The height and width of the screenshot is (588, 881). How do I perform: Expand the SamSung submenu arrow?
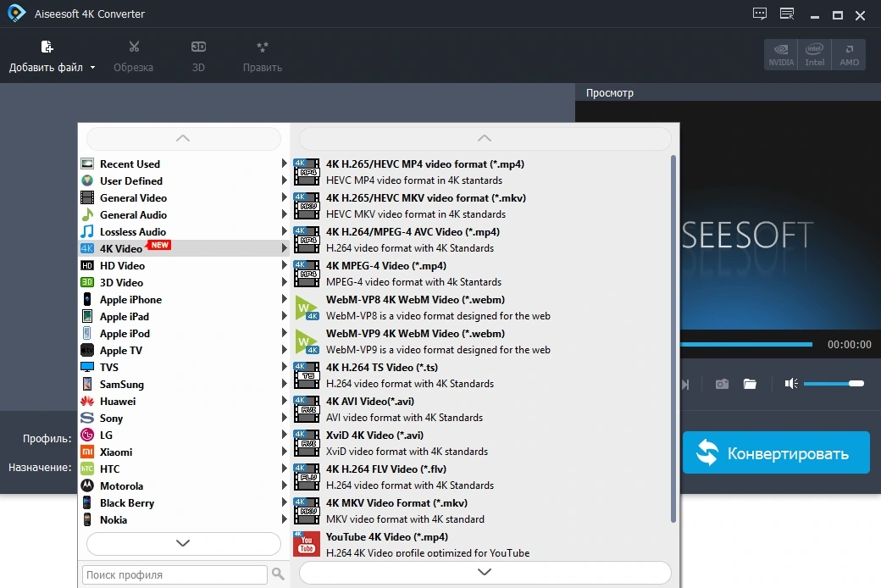284,384
